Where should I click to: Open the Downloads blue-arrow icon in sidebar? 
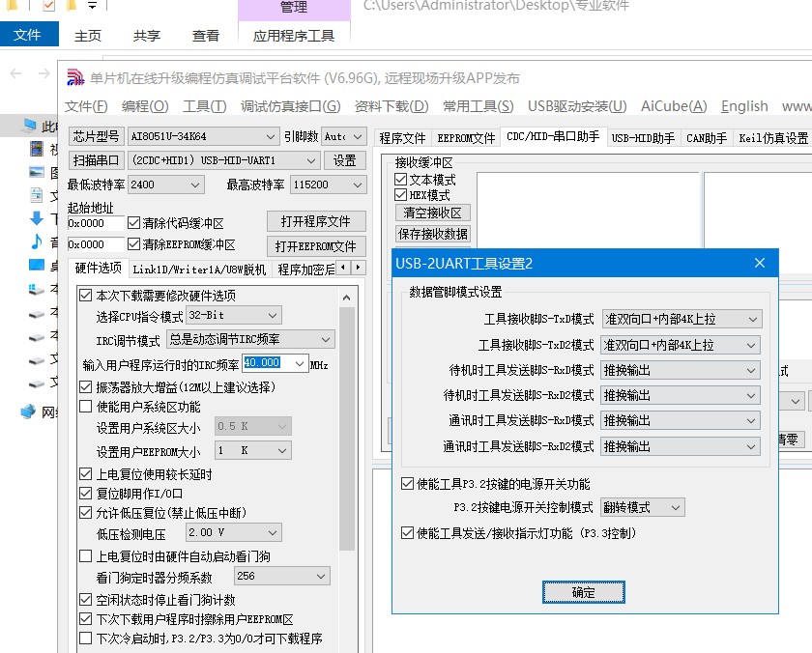[x=37, y=219]
